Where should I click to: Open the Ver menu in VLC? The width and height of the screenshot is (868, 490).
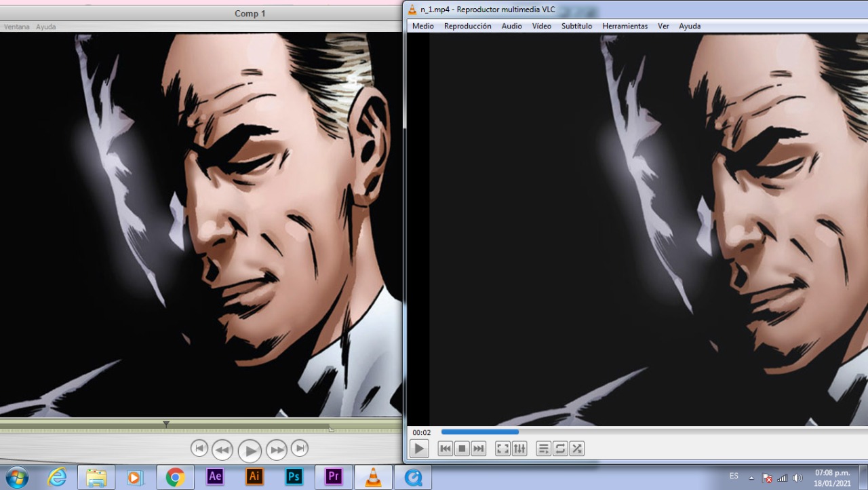(663, 26)
